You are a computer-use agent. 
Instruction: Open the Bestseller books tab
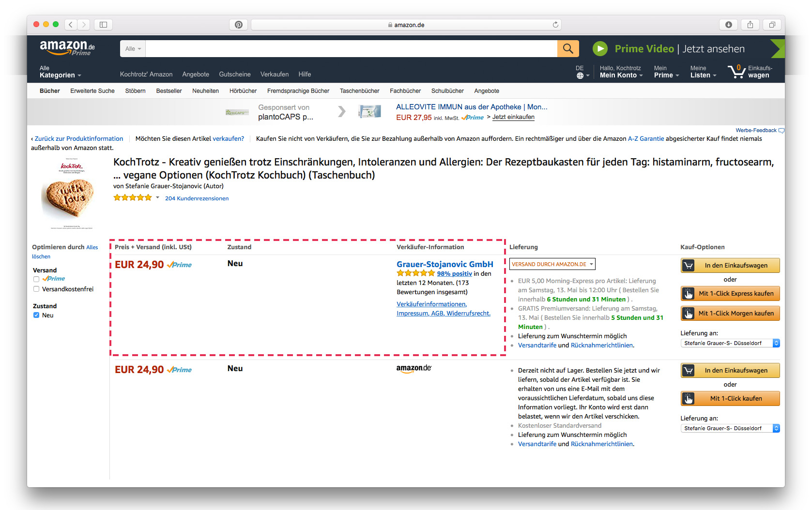(x=169, y=91)
